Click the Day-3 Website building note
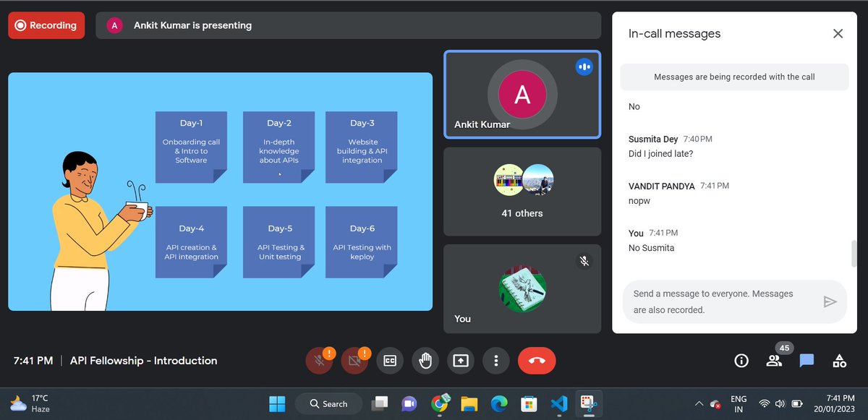 362,147
